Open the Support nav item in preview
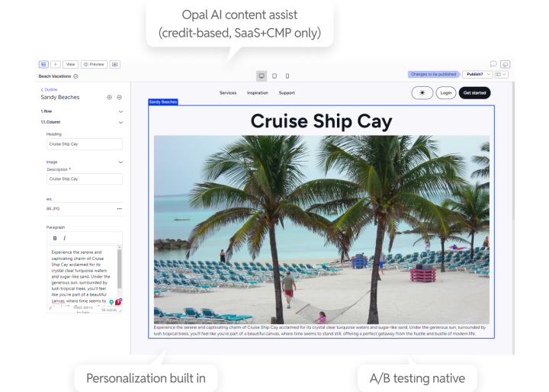The width and height of the screenshot is (549, 392). click(x=287, y=93)
